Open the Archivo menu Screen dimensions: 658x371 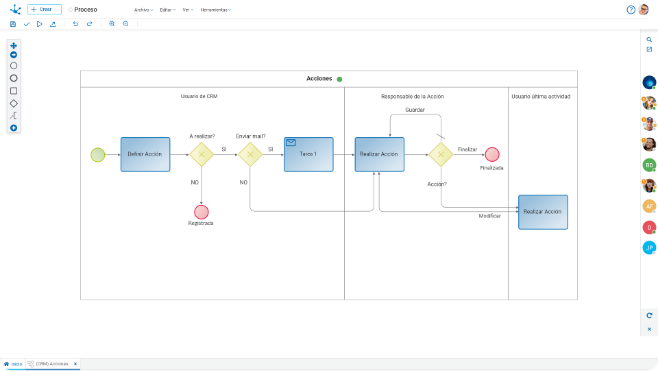pos(143,10)
